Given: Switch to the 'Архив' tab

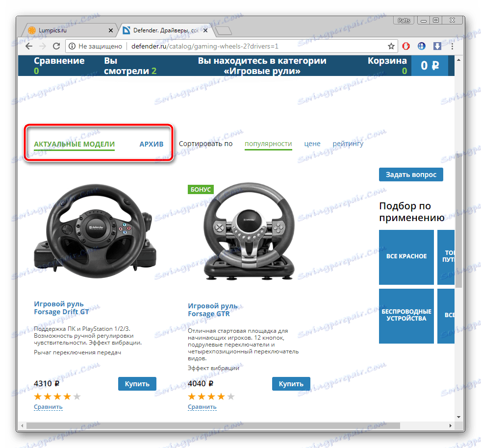Looking at the screenshot, I should [x=152, y=144].
